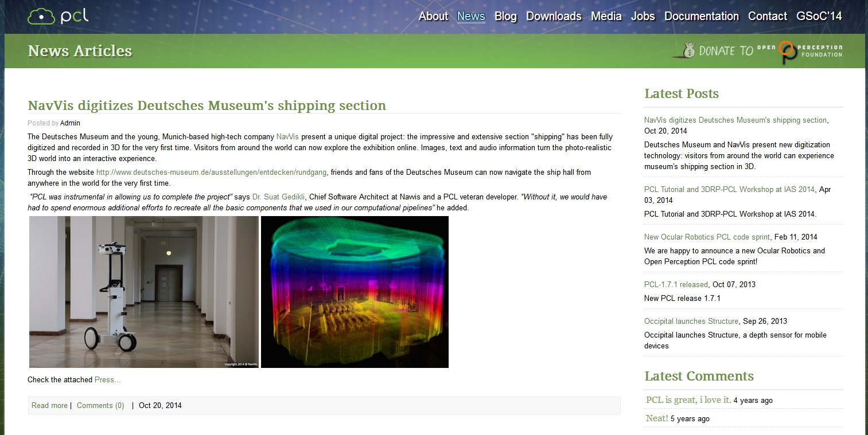Open the 'PCL is great' comment
Viewport: 868px width, 435px height.
[x=688, y=400]
